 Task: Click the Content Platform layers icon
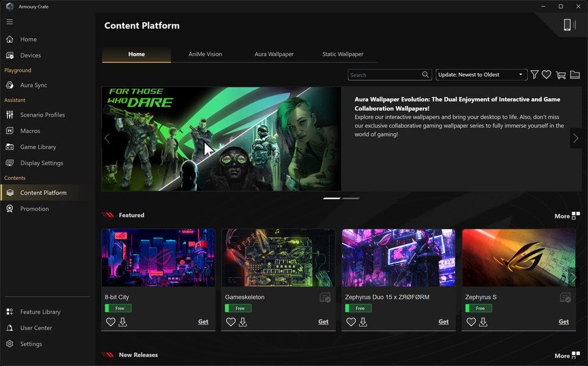pyautogui.click(x=10, y=193)
